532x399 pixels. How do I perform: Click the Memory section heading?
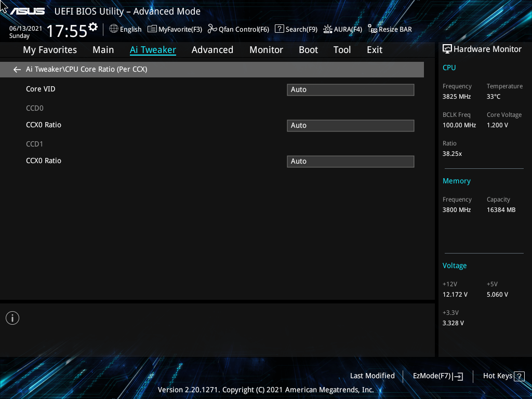click(x=456, y=181)
